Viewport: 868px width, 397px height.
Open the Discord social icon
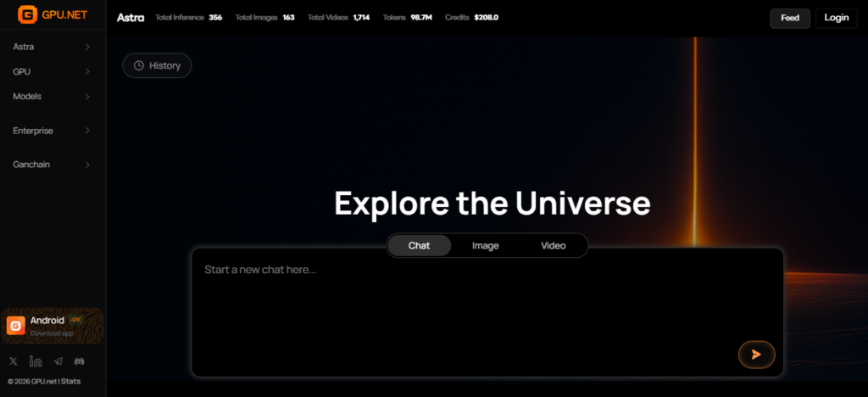tap(80, 362)
